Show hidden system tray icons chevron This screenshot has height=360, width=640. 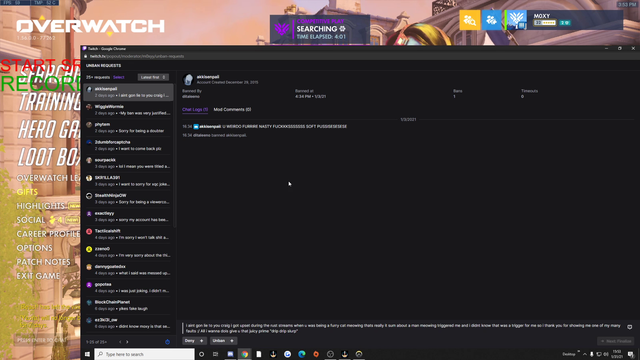point(584,354)
